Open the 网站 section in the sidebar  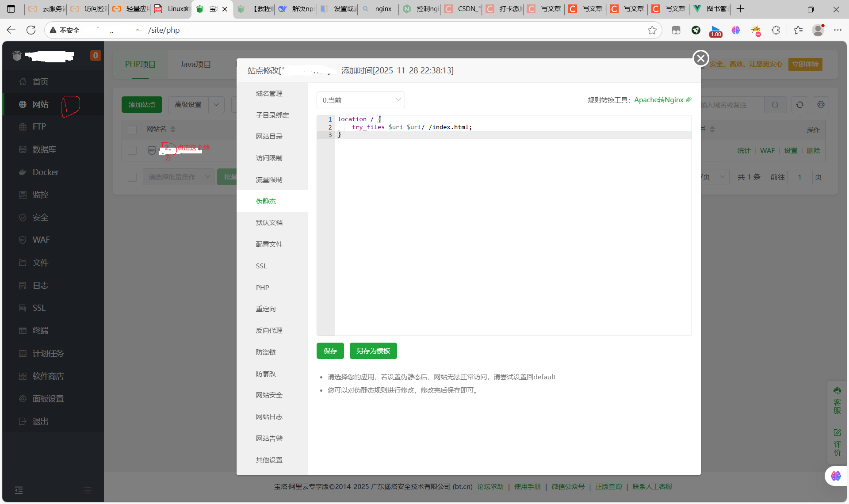click(x=40, y=104)
